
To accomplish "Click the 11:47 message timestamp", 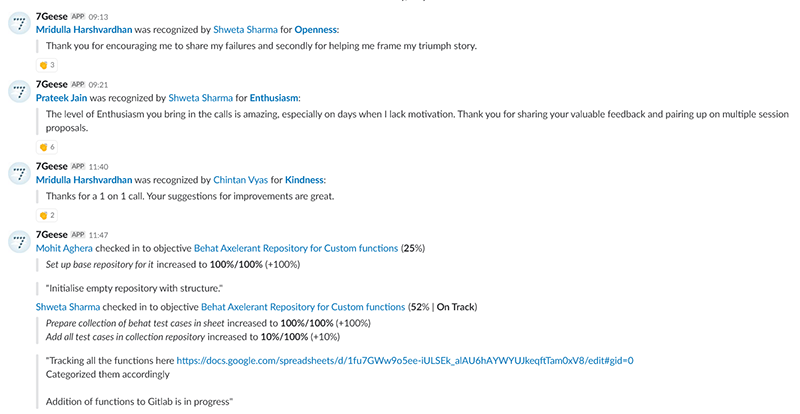I will coord(98,235).
